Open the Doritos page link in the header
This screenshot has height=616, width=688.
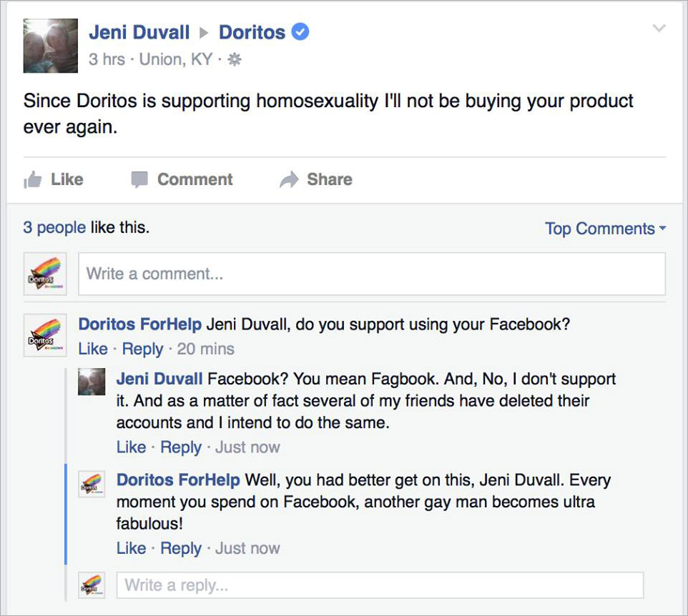[252, 33]
